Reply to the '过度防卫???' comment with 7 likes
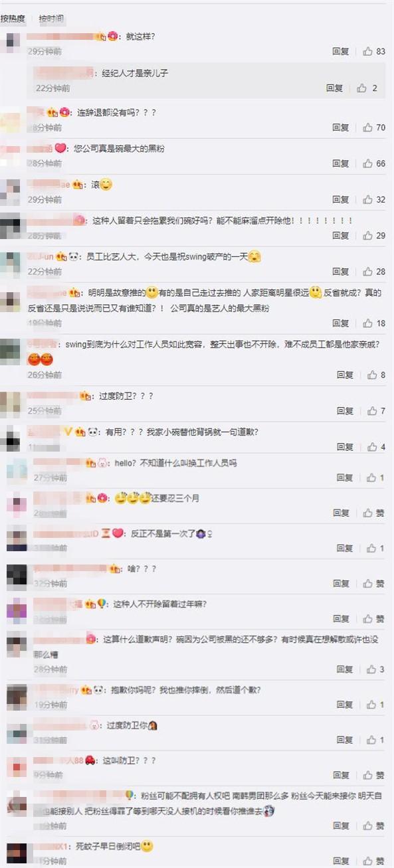Screen dimensions: 394x868 [345, 411]
